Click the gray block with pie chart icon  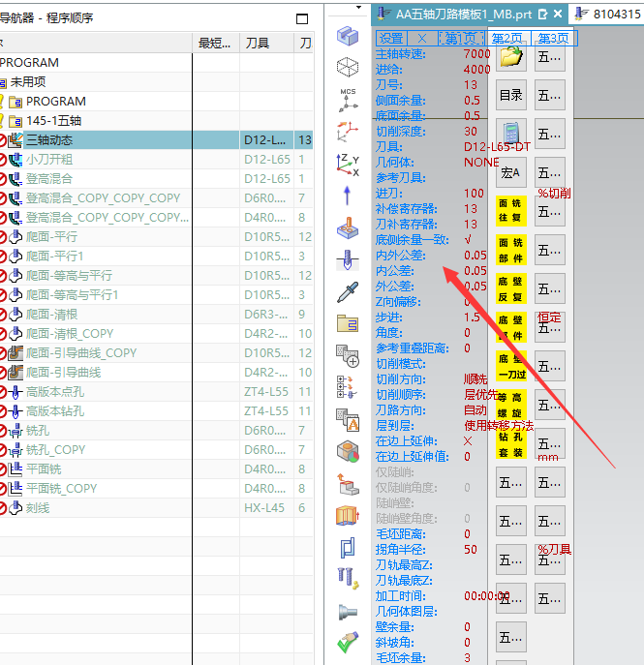348,451
